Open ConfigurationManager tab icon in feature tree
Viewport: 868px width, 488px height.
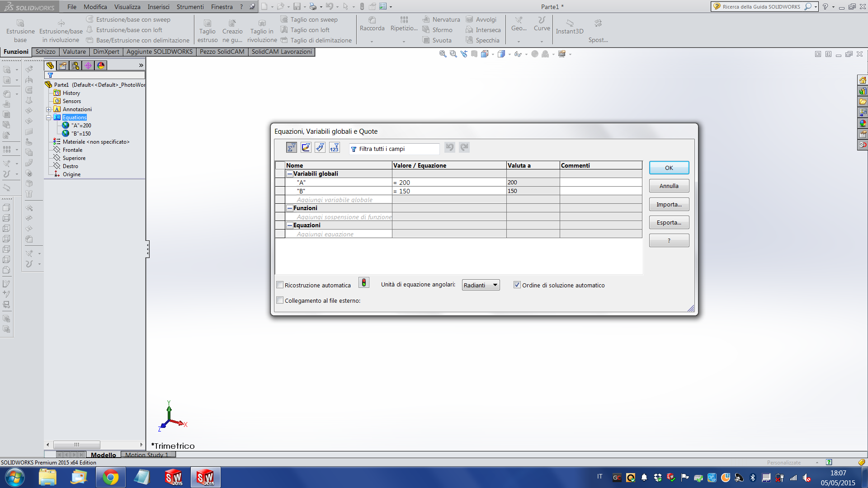click(75, 66)
